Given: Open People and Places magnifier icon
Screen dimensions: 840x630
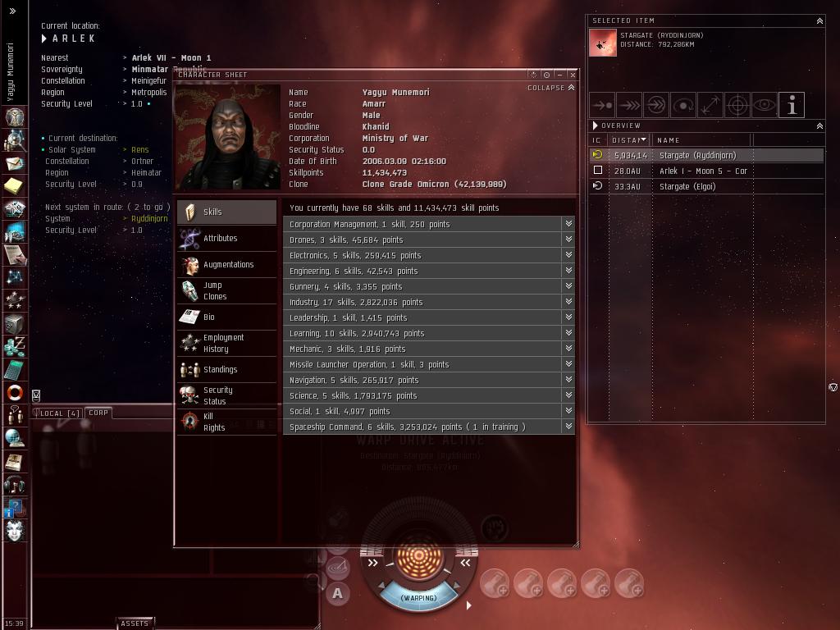Looking at the screenshot, I should click(15, 140).
